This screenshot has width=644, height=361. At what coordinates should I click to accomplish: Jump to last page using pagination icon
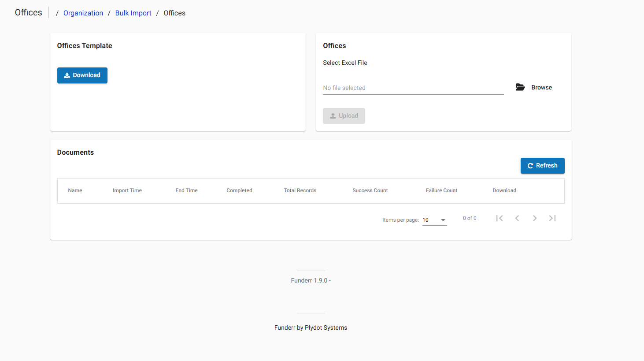tap(552, 218)
